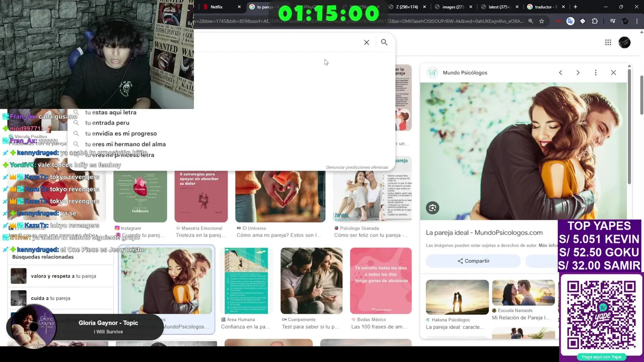
Task: Open related search 'valora y respeta a tu pareja'
Action: 60,276
